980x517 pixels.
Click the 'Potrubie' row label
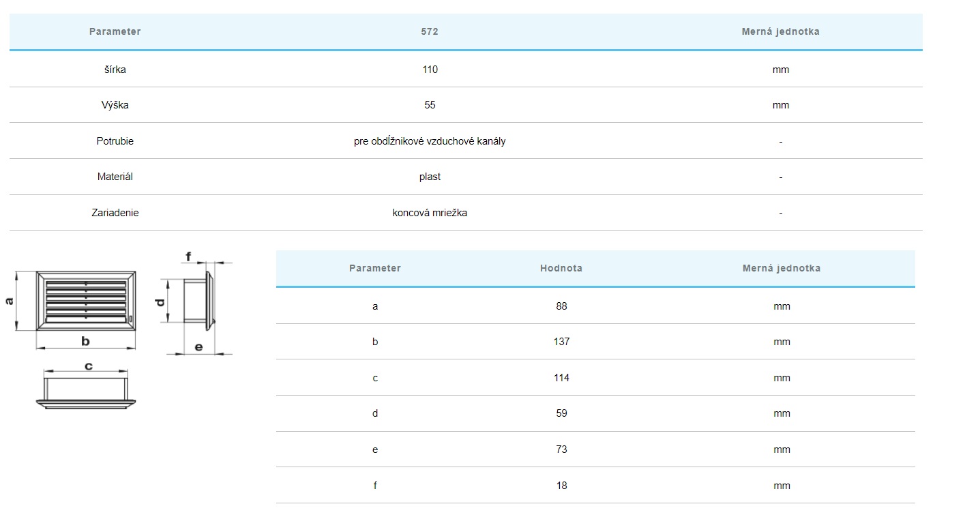[x=115, y=141]
